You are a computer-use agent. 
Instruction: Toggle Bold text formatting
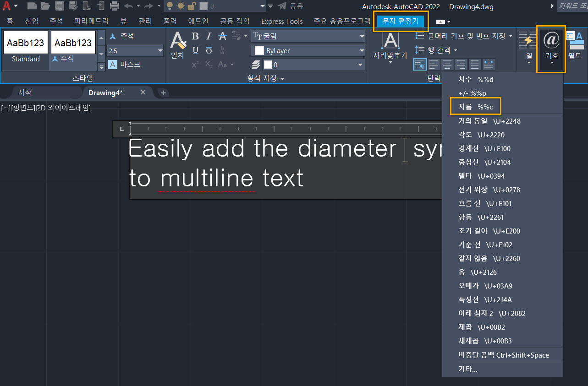tap(195, 37)
